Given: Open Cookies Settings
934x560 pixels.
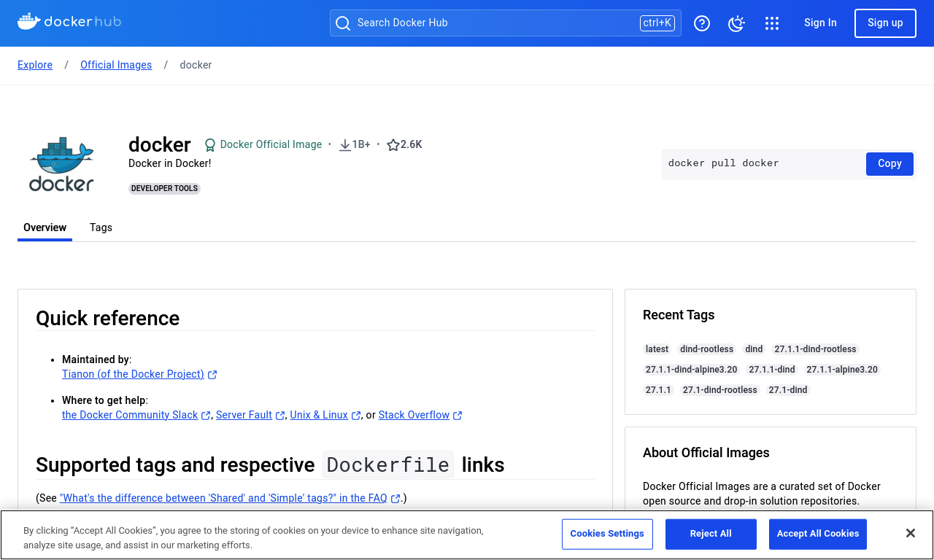Looking at the screenshot, I should 607,534.
